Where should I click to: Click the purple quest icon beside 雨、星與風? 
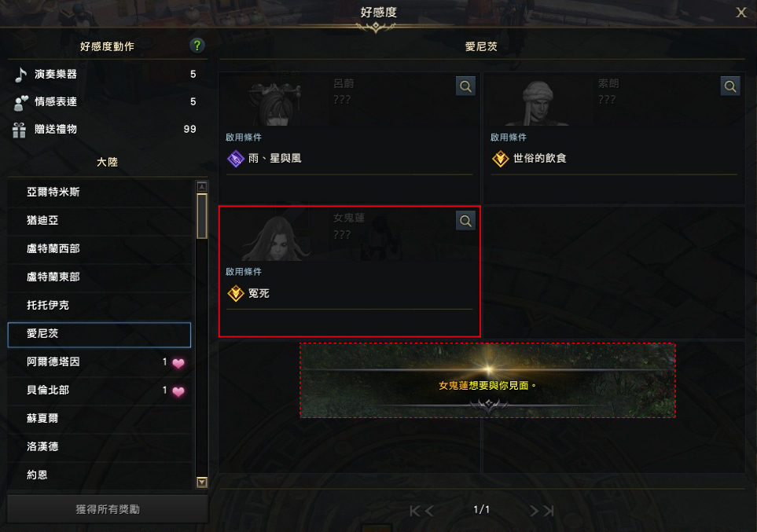pos(236,159)
